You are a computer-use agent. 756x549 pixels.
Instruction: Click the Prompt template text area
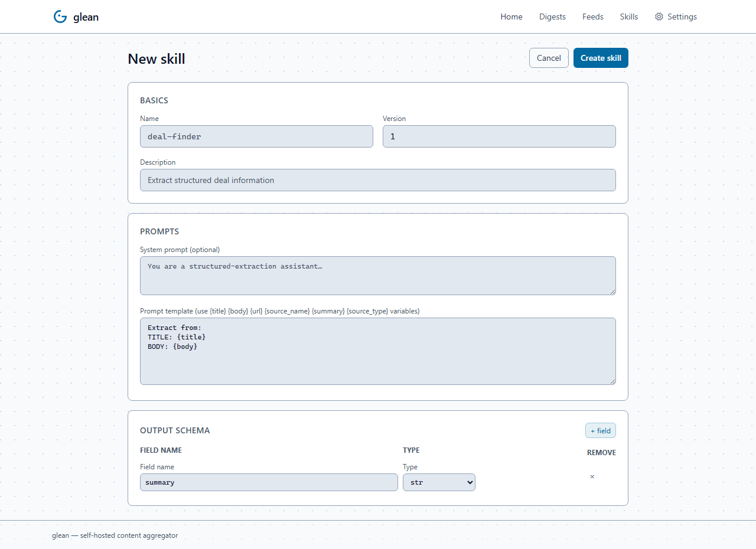[378, 351]
